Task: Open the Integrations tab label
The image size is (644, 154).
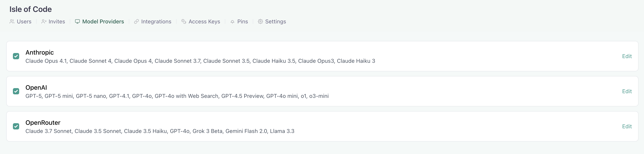Action: (x=156, y=22)
